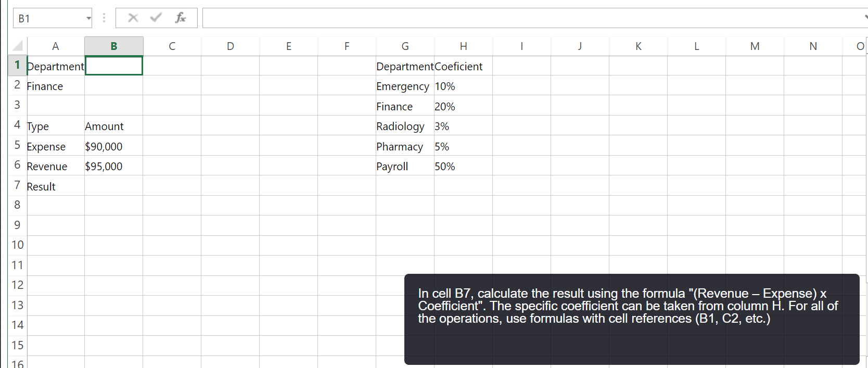Open the Insert Function fx dialog

[180, 18]
